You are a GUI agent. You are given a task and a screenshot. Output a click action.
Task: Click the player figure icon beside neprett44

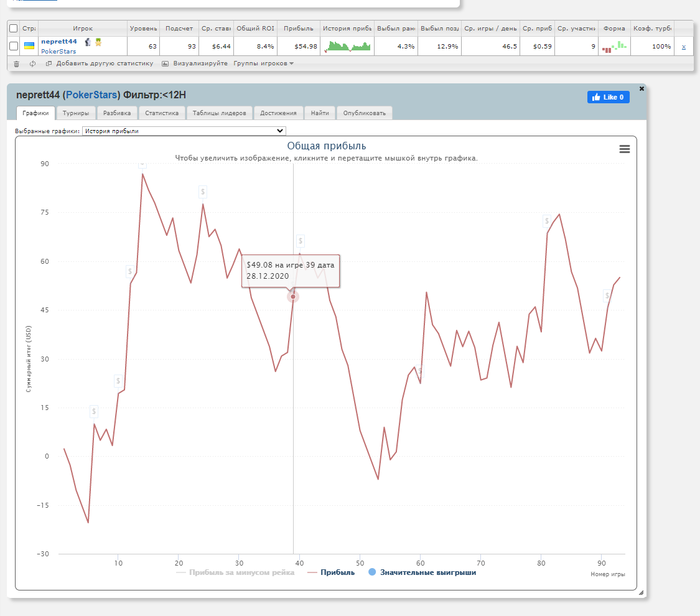88,42
